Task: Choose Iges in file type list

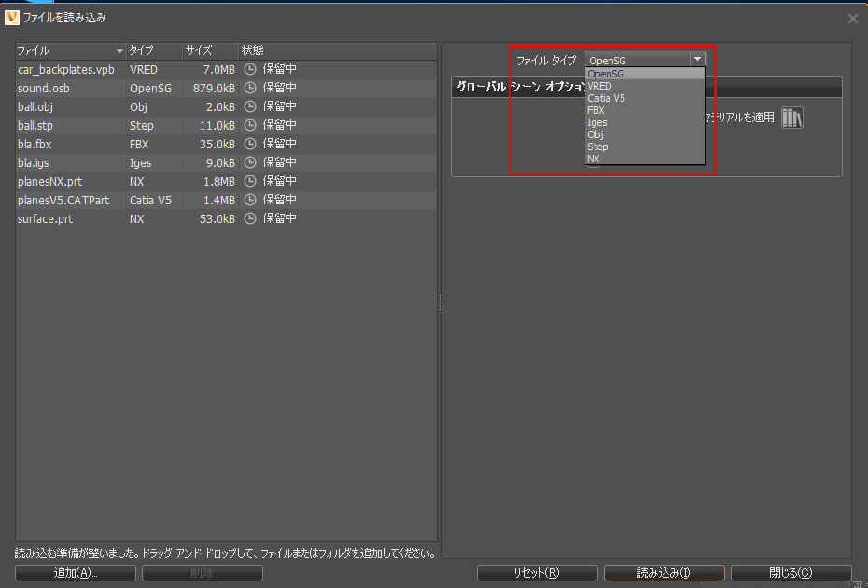Action: [x=645, y=122]
